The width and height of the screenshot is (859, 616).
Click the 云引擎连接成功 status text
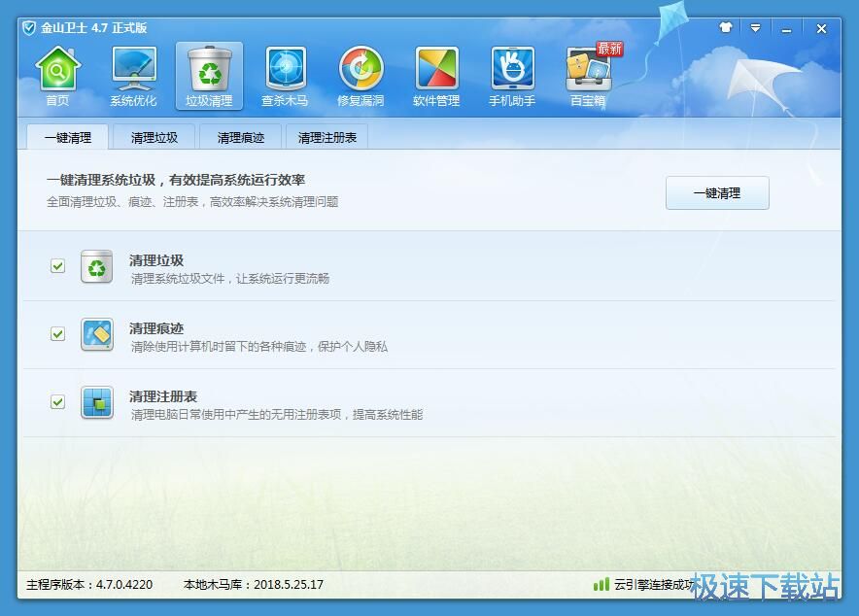(x=655, y=584)
